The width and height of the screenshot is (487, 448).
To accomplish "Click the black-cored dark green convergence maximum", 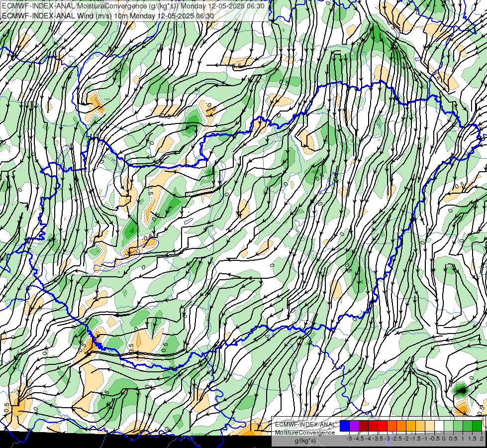I will tap(462, 390).
